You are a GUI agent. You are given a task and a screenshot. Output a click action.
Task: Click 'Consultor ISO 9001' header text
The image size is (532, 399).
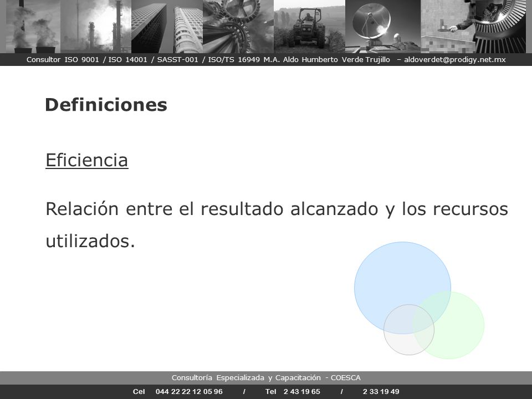click(x=63, y=60)
